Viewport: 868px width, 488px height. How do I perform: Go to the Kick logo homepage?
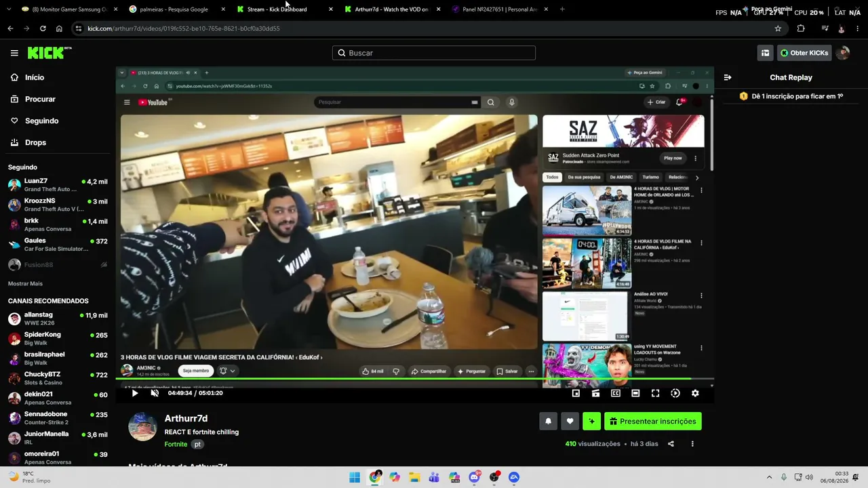[49, 53]
